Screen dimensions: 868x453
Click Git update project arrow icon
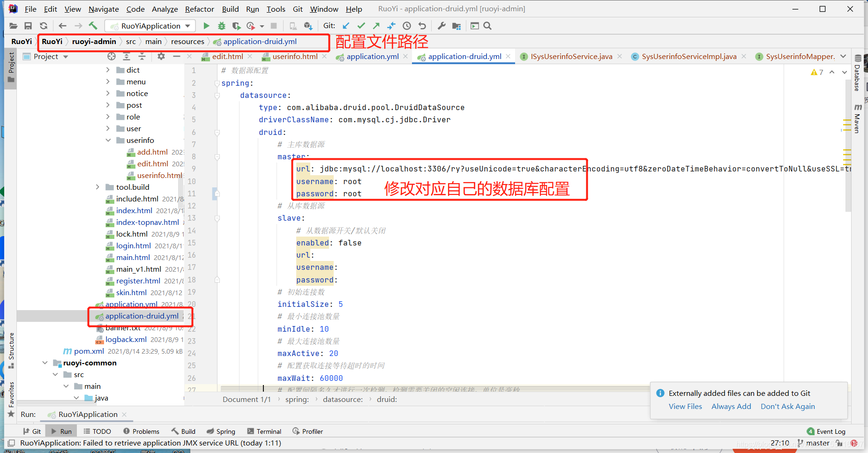[x=346, y=26]
